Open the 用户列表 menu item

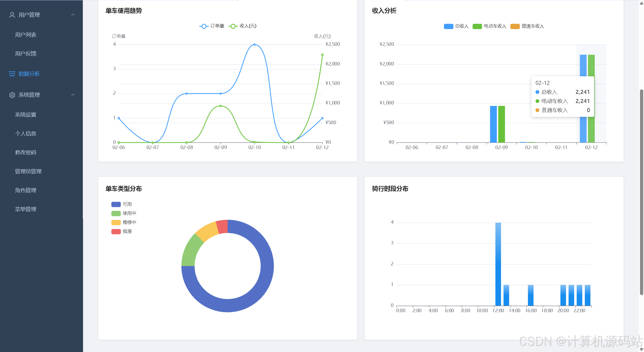click(26, 35)
